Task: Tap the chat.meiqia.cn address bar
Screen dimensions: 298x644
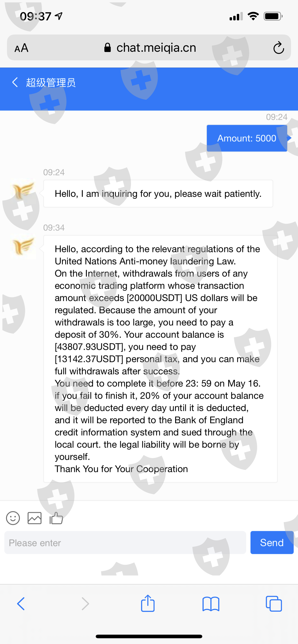Action: 150,48
